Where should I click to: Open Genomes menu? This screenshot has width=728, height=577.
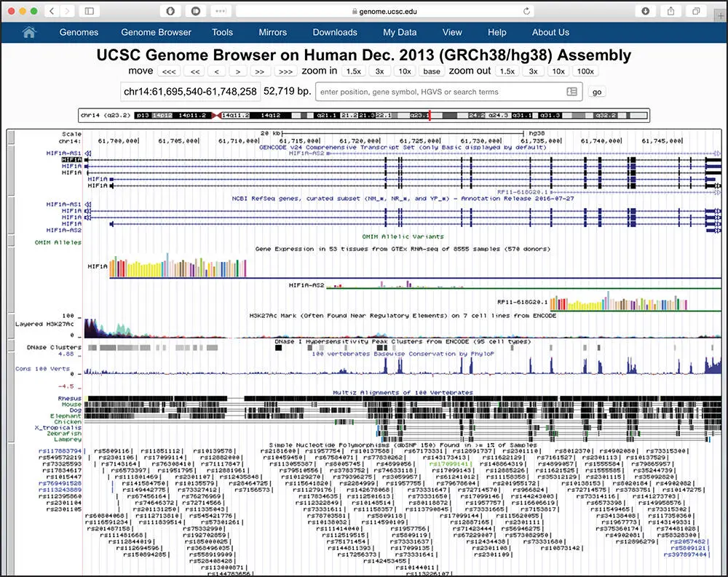coord(79,32)
